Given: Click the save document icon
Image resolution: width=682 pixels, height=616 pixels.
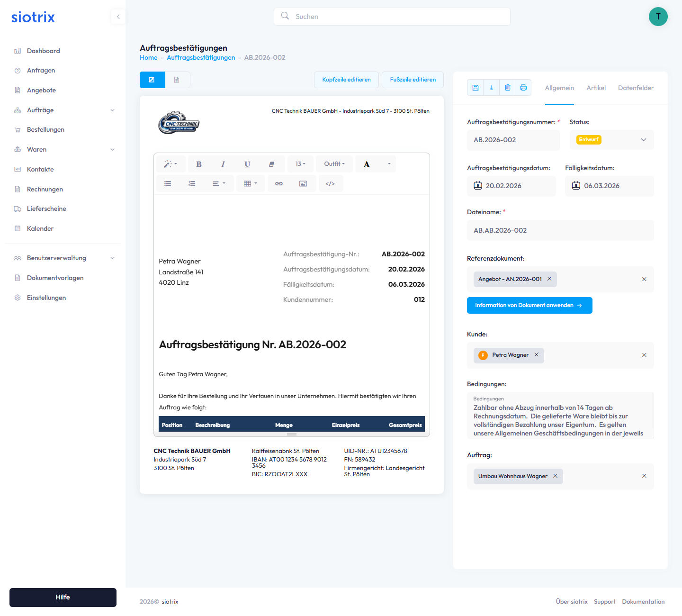Looking at the screenshot, I should pyautogui.click(x=476, y=88).
